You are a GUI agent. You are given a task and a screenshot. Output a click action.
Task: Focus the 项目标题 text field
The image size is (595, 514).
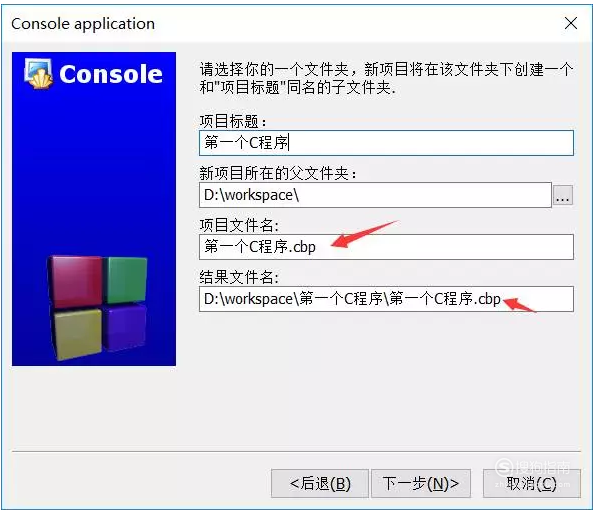(386, 143)
